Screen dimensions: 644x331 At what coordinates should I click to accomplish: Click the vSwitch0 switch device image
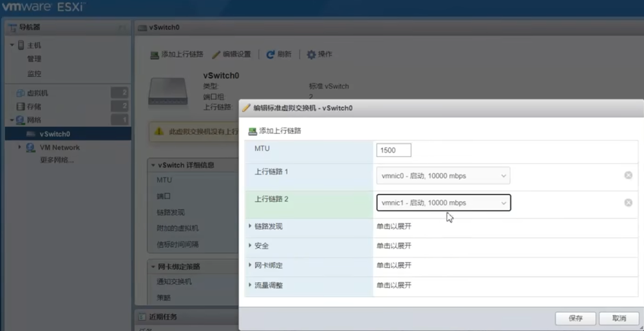point(167,91)
